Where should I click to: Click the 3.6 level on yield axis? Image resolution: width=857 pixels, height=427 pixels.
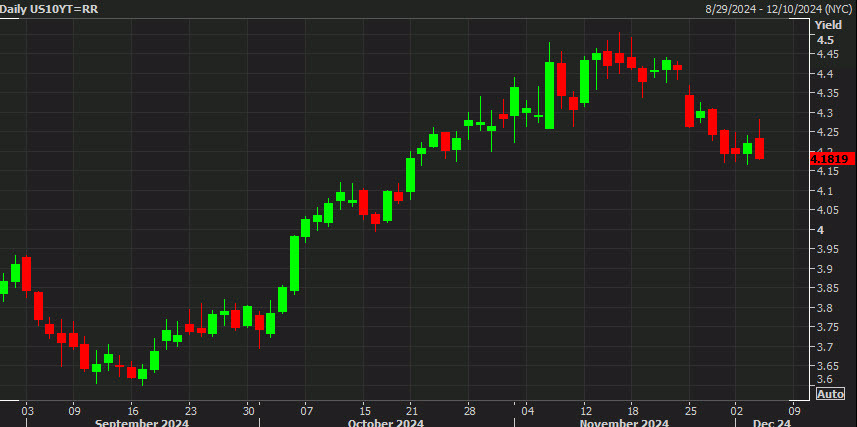coord(826,380)
